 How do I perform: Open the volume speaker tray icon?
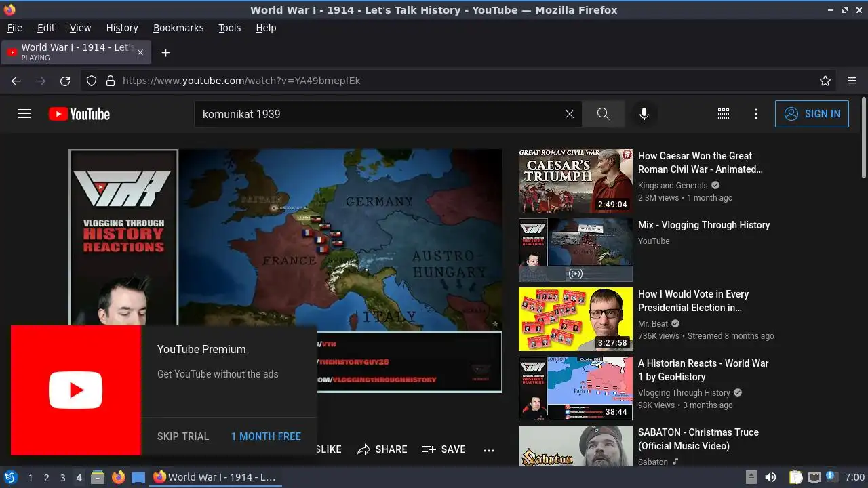[770, 477]
